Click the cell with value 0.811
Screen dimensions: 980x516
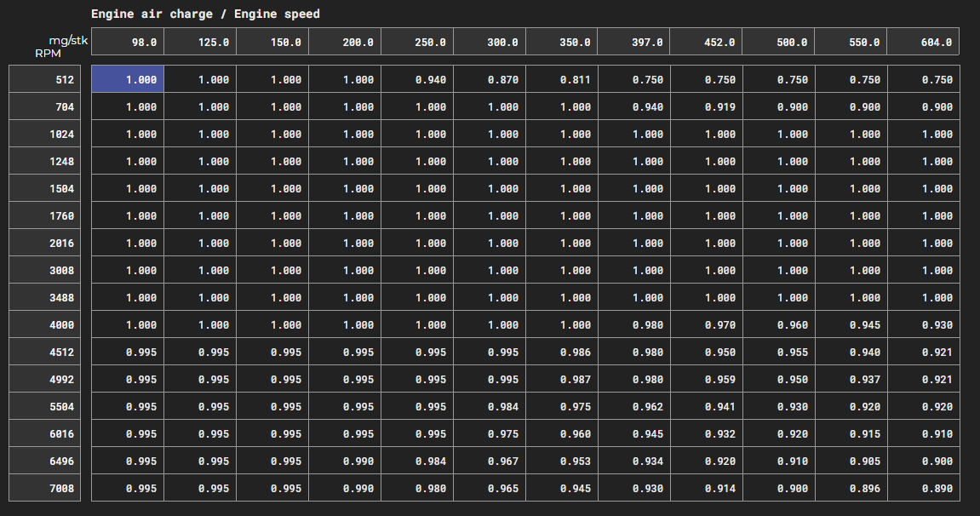[x=562, y=79]
